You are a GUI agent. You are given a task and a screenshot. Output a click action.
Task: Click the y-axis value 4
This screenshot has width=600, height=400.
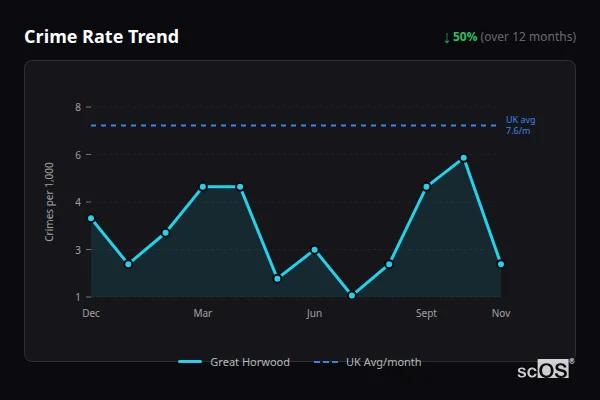coord(78,202)
